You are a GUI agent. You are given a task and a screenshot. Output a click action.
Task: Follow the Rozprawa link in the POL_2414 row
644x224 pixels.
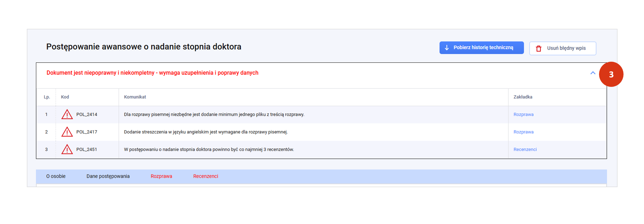(523, 115)
